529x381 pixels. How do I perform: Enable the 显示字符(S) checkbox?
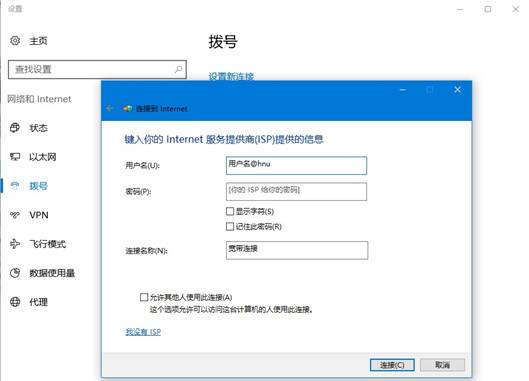coord(230,211)
